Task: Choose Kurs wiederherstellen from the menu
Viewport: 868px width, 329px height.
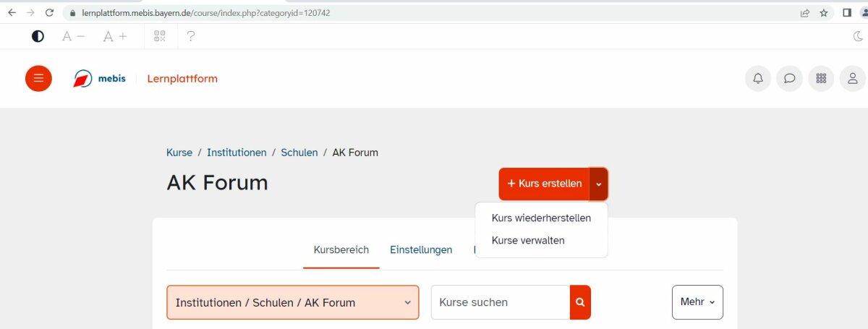Action: [x=541, y=218]
